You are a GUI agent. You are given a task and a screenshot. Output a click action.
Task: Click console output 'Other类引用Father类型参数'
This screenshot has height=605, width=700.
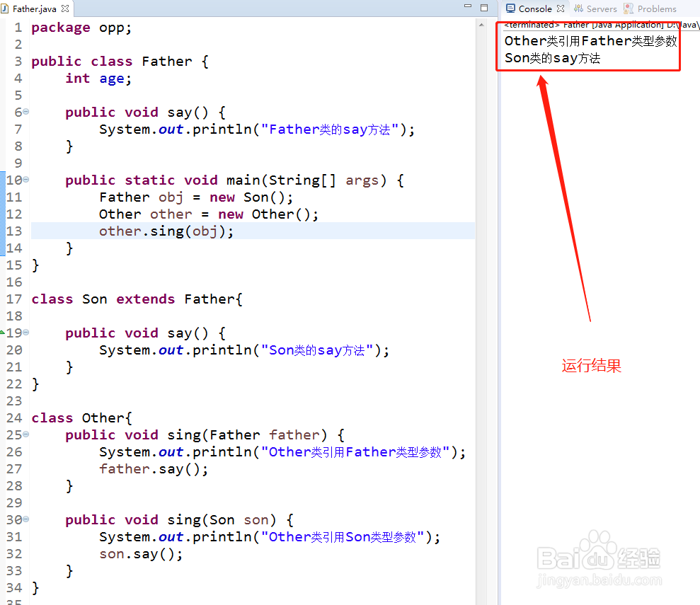coord(590,41)
